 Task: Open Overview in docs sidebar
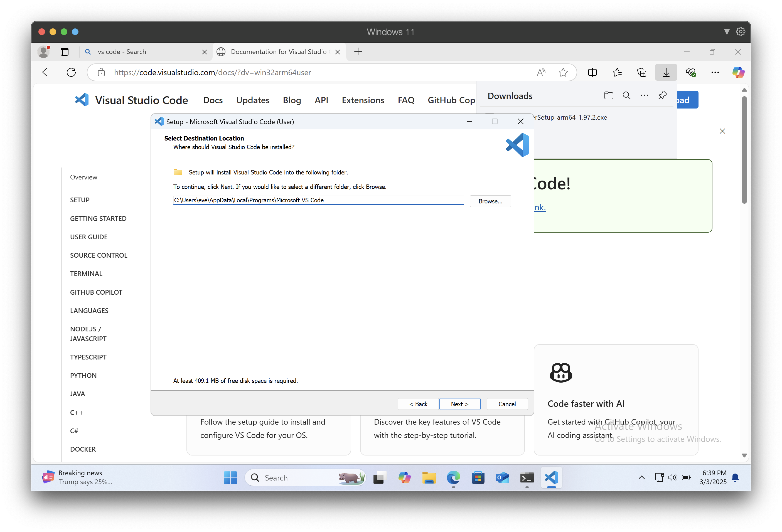click(x=83, y=177)
